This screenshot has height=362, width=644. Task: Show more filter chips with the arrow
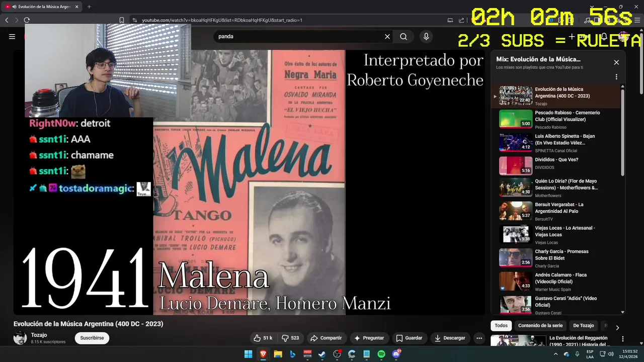617,327
